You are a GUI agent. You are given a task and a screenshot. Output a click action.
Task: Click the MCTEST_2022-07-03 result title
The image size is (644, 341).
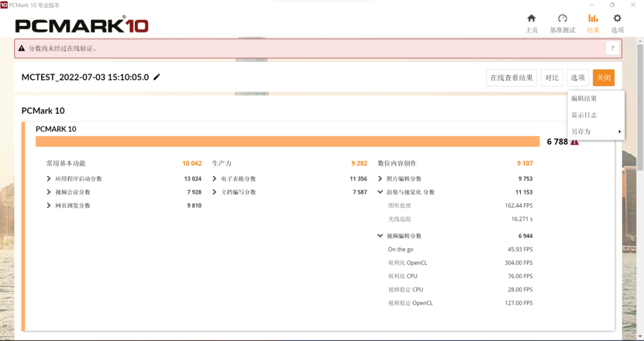pos(85,77)
